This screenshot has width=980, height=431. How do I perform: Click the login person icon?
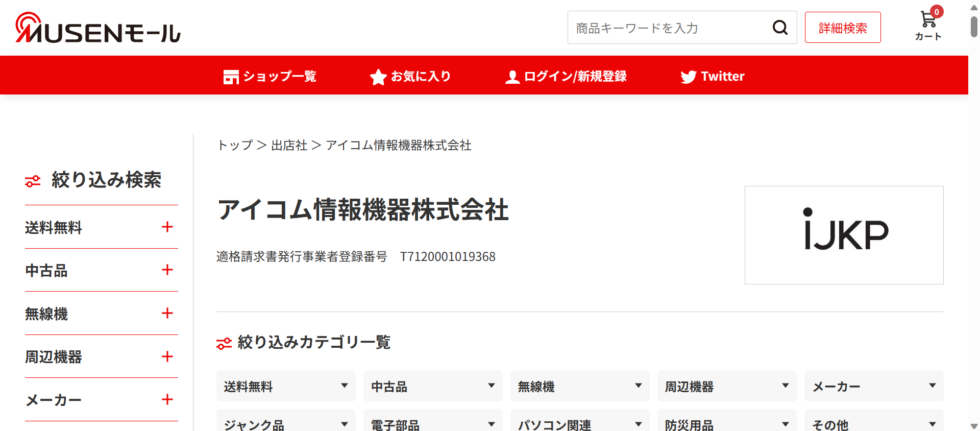(x=512, y=77)
